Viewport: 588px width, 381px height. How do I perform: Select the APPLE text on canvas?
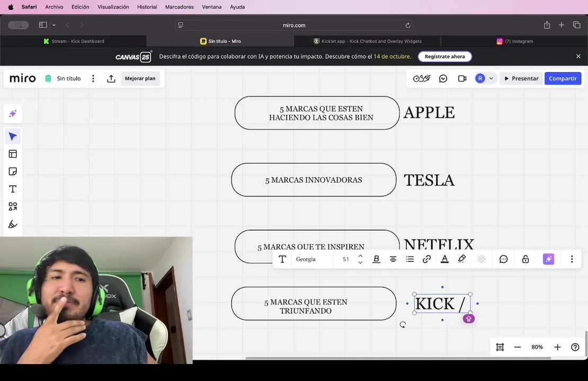pyautogui.click(x=429, y=112)
